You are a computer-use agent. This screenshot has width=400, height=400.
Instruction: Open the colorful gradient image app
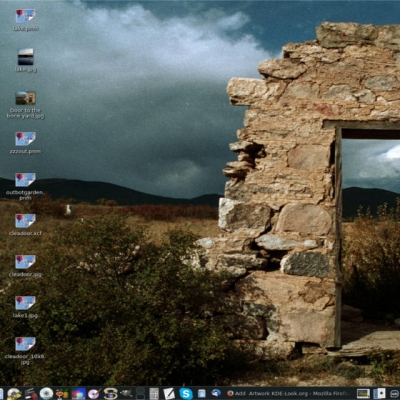click(78, 394)
